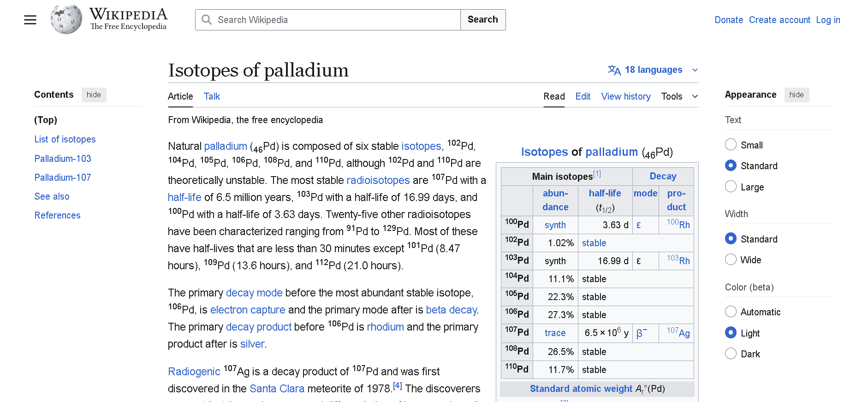Click the 106Pd abundance value 27.3%
The image size is (868, 402).
click(560, 315)
